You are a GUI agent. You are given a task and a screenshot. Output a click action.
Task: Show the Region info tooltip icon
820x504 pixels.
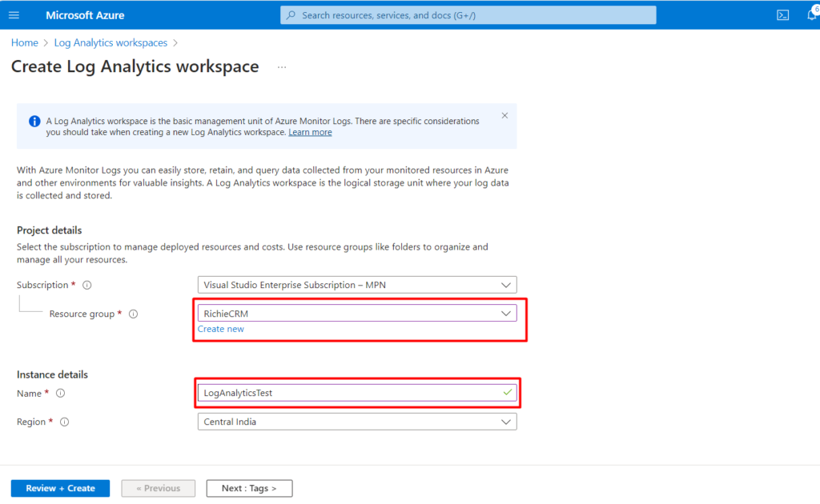(x=64, y=422)
